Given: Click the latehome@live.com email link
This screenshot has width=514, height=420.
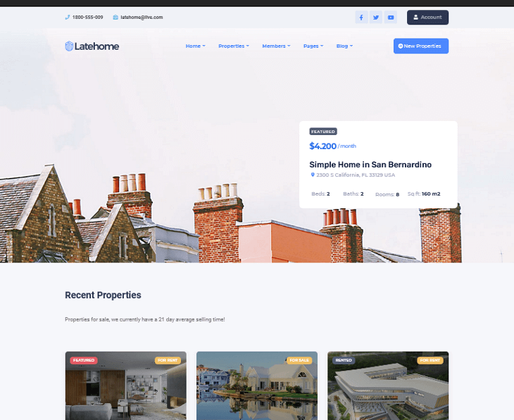Looking at the screenshot, I should point(142,17).
